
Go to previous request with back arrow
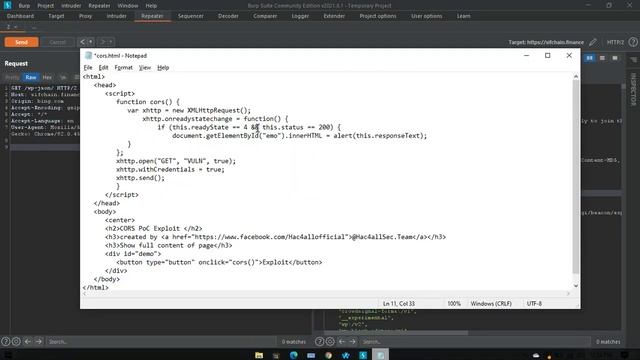point(82,42)
